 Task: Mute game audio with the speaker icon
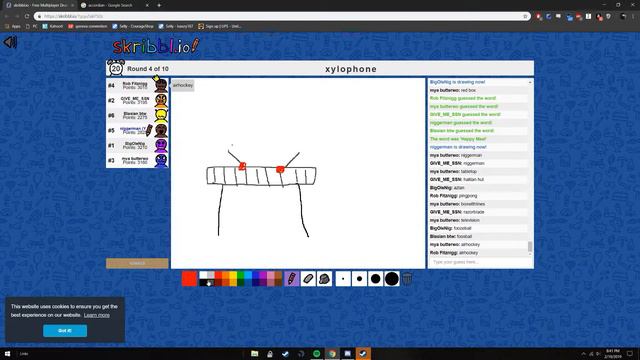(10, 42)
